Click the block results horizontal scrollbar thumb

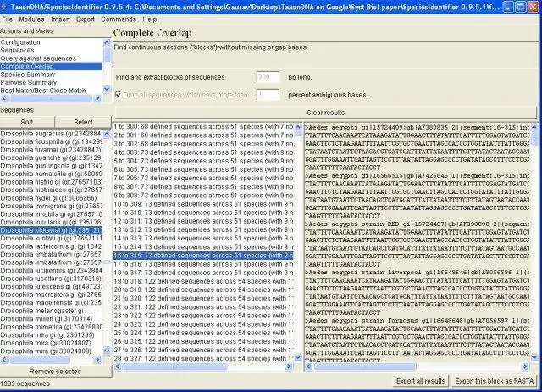coord(174,367)
